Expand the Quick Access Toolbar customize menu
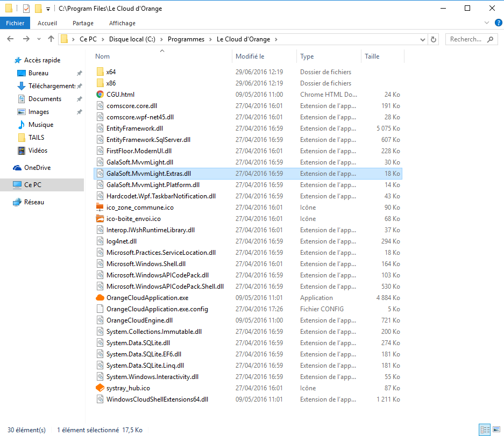Viewport: 504px width, 436px height. 47,8
